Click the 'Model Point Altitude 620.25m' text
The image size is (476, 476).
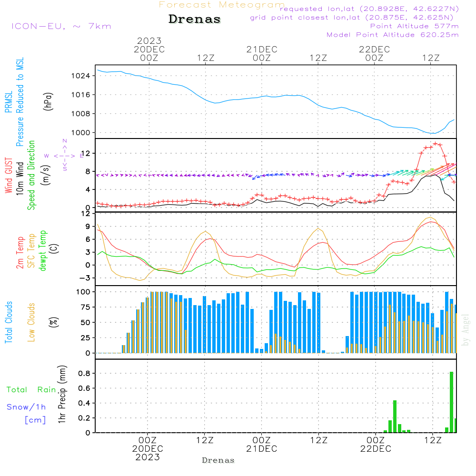pos(392,35)
